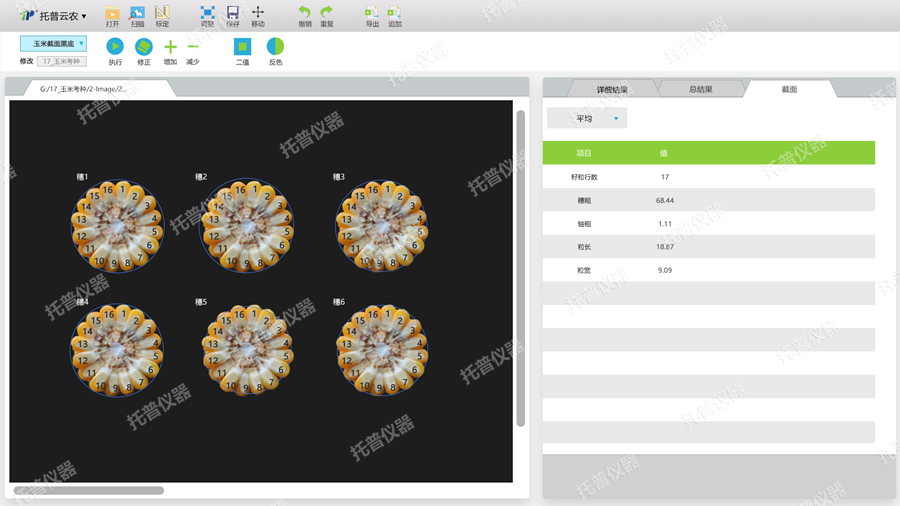
Task: Select corn cross-section 穗6
Action: tap(382, 350)
